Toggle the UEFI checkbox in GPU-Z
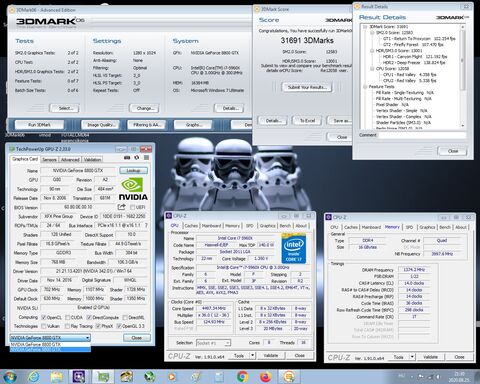Viewport: 480px width, 384px height. [132, 207]
